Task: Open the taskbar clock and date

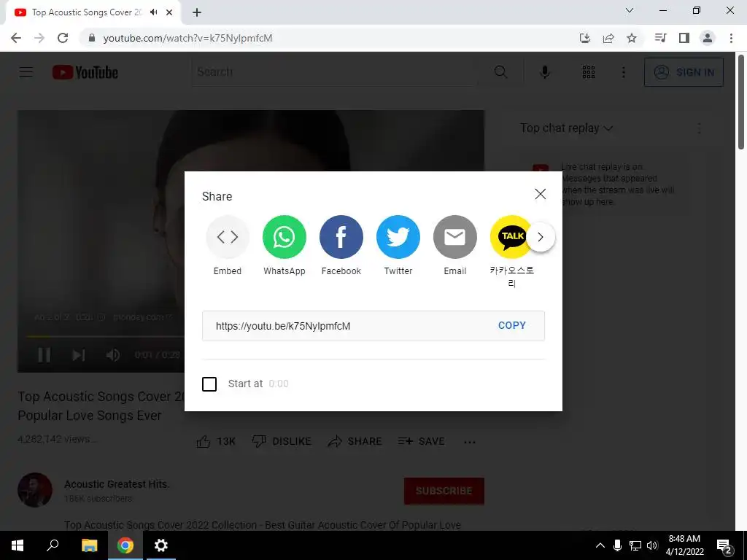Action: pyautogui.click(x=684, y=545)
